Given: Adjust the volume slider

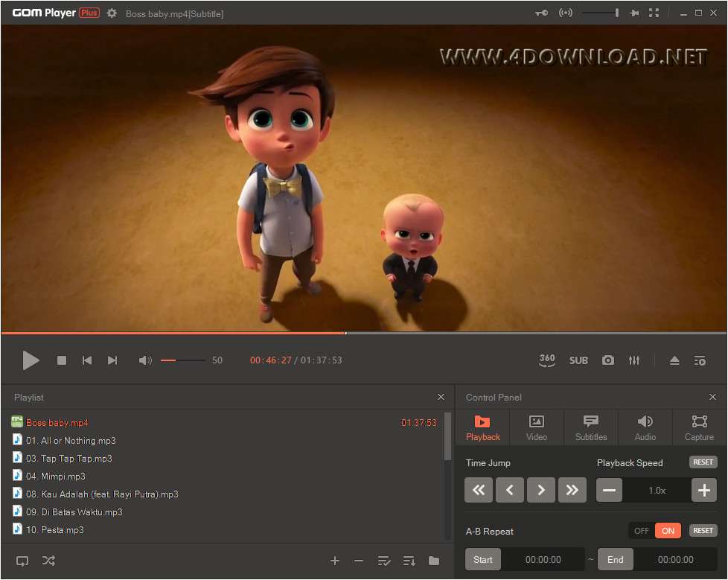Looking at the screenshot, I should 183,360.
